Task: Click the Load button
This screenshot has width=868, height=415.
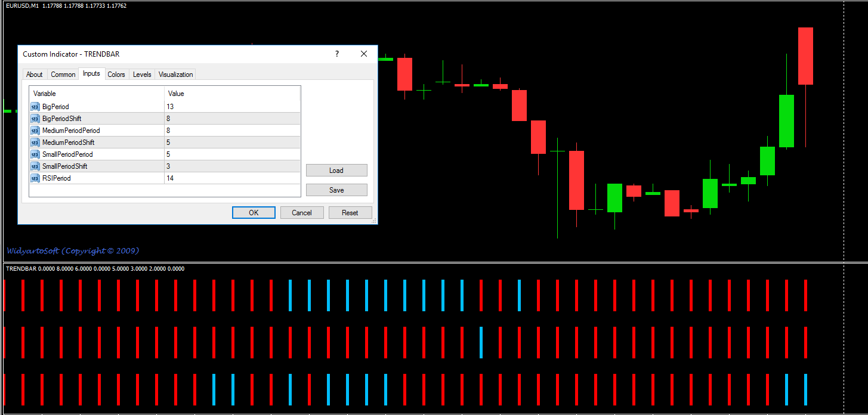Action: tap(336, 171)
